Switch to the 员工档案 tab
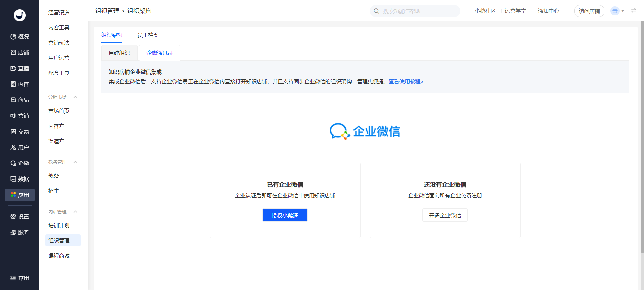 (x=148, y=35)
